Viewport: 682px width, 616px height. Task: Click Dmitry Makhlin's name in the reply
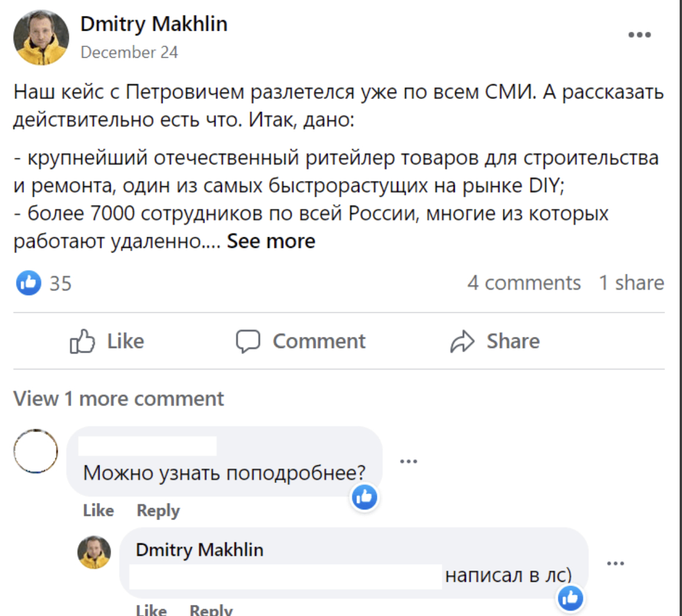click(199, 549)
